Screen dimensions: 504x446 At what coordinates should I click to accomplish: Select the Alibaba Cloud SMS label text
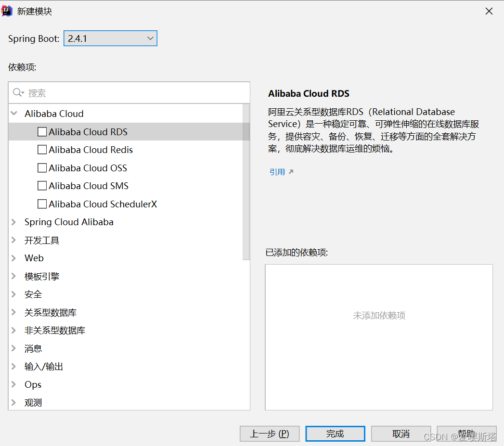(89, 186)
